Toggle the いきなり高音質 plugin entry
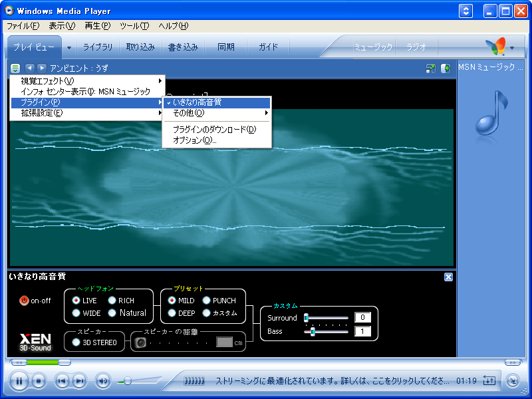 click(x=217, y=102)
